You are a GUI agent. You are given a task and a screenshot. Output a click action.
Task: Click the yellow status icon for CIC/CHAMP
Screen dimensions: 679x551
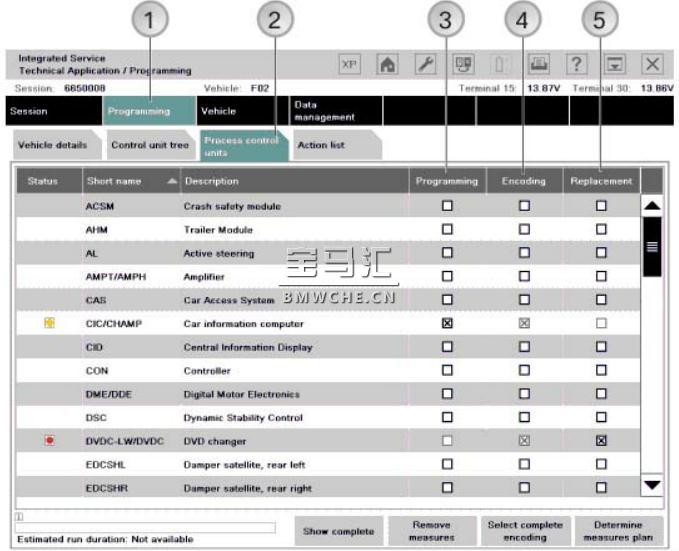pos(49,324)
